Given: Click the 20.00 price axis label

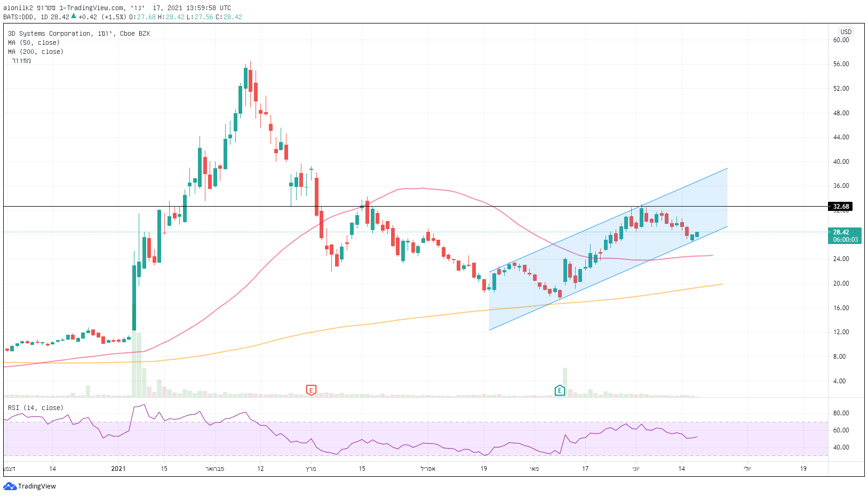Looking at the screenshot, I should pyautogui.click(x=841, y=284).
